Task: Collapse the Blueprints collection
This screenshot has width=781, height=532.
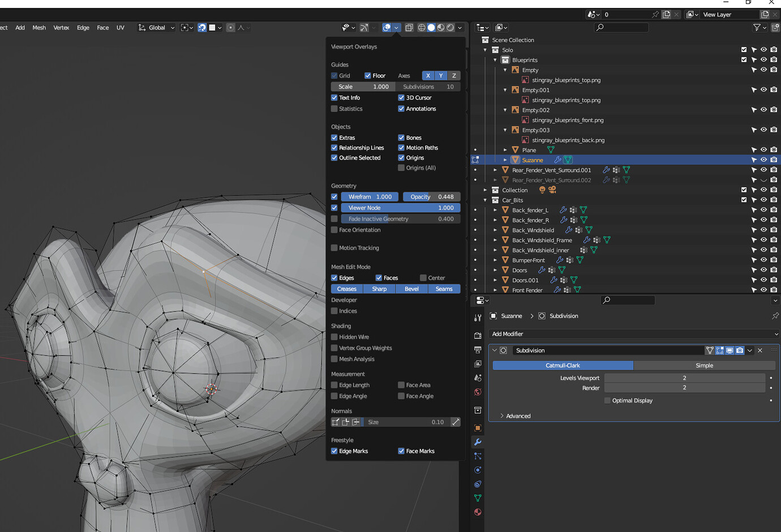Action: click(495, 60)
